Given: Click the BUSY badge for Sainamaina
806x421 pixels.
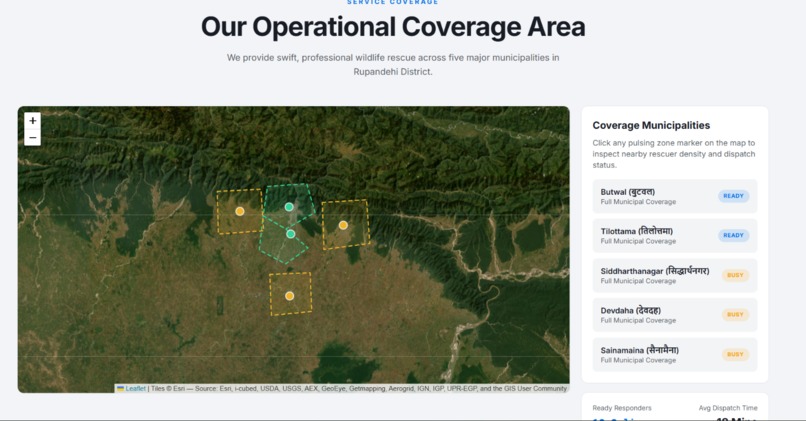Looking at the screenshot, I should click(x=735, y=354).
